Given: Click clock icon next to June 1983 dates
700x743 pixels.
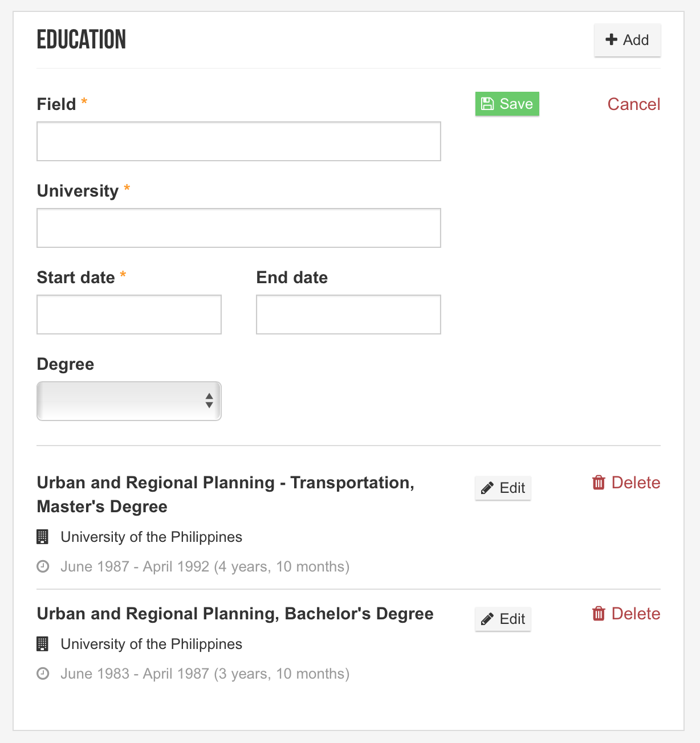Looking at the screenshot, I should pos(43,674).
